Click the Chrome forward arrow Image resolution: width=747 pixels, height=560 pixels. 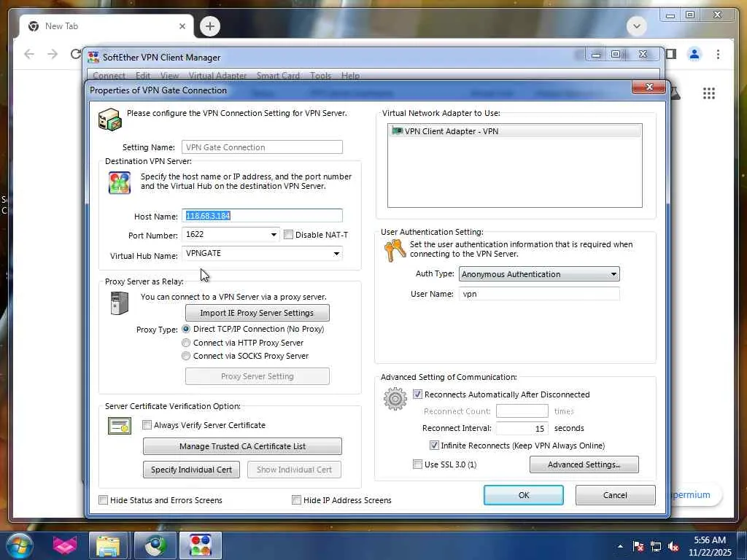tap(53, 54)
